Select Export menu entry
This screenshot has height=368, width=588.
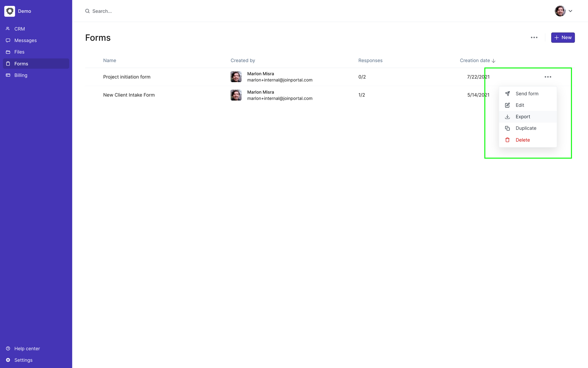click(x=523, y=117)
